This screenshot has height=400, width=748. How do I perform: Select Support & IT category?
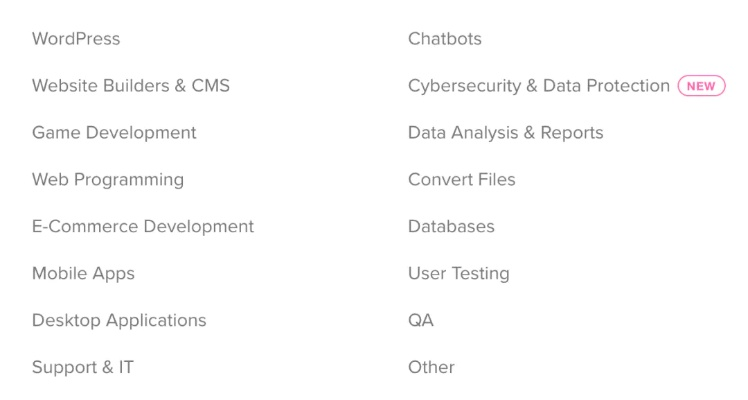point(83,368)
